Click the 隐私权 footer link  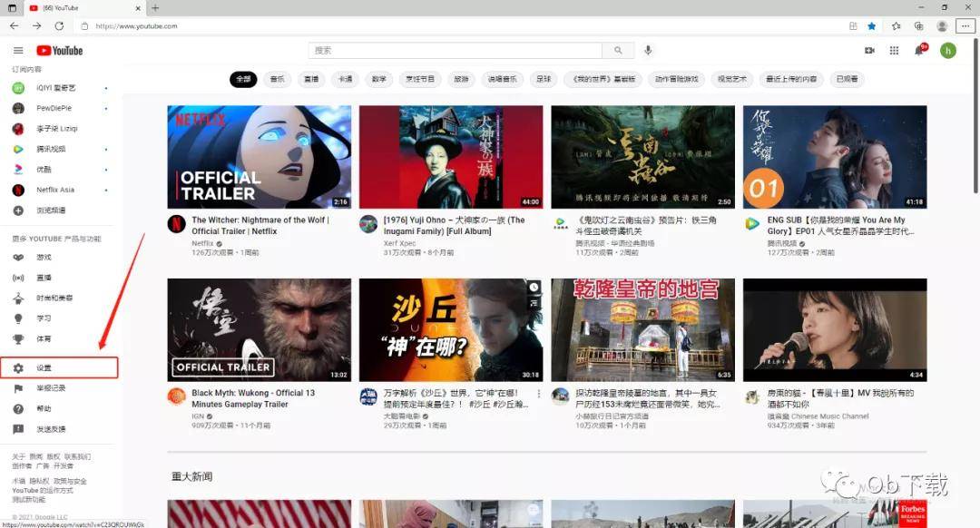coord(39,481)
